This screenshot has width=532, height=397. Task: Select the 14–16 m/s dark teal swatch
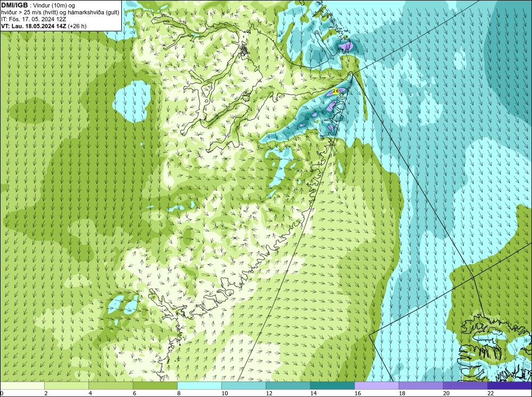pyautogui.click(x=332, y=386)
